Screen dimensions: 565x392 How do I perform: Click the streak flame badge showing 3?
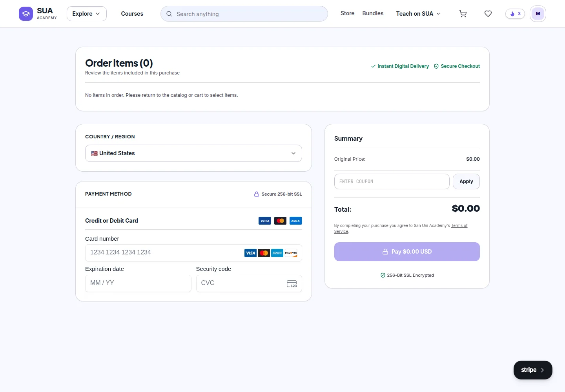coord(515,14)
